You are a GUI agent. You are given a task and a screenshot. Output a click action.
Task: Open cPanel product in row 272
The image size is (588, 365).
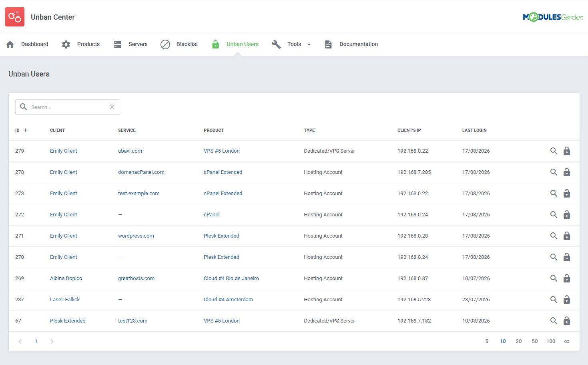click(212, 215)
